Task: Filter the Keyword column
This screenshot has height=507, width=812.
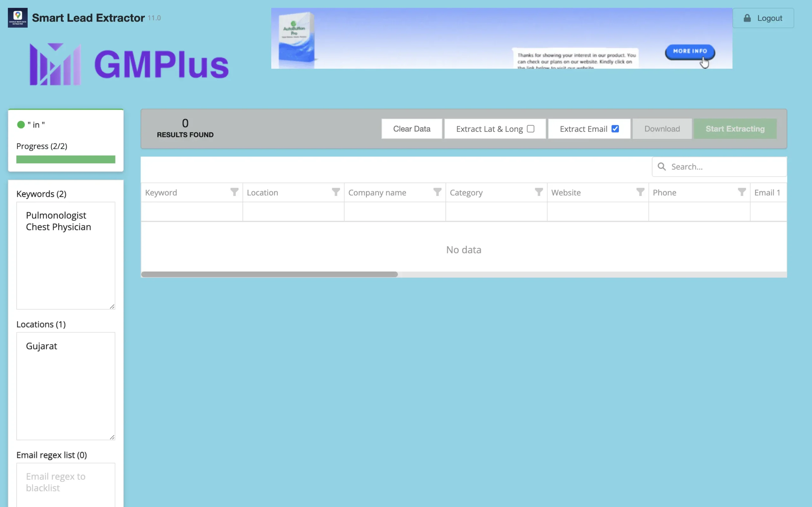Action: (x=234, y=192)
